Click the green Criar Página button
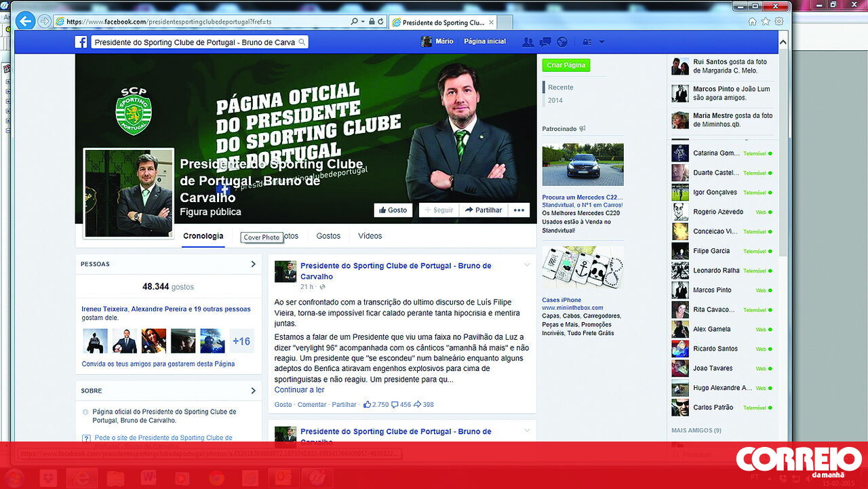The image size is (868, 489). tap(566, 65)
